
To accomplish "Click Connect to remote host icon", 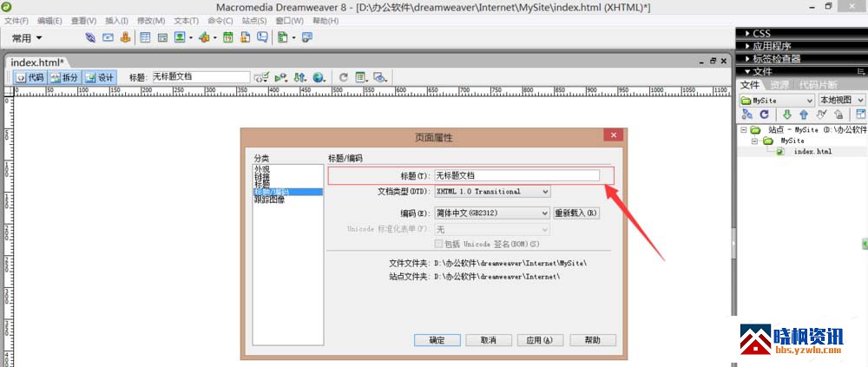I will click(x=746, y=115).
